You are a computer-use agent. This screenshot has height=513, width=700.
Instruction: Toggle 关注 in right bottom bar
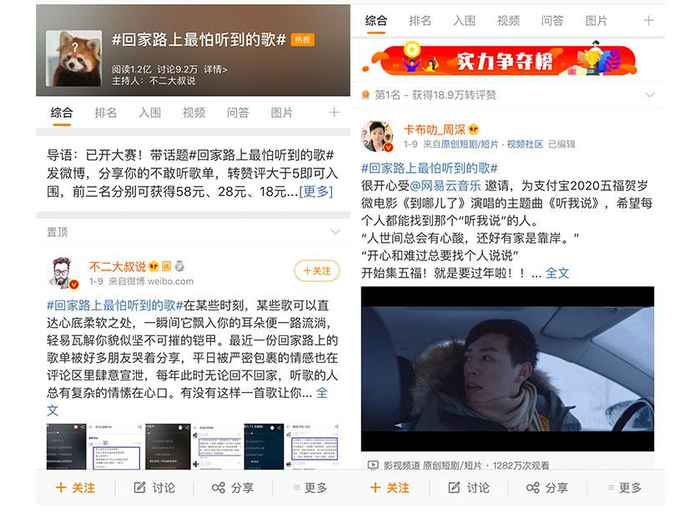click(x=390, y=488)
